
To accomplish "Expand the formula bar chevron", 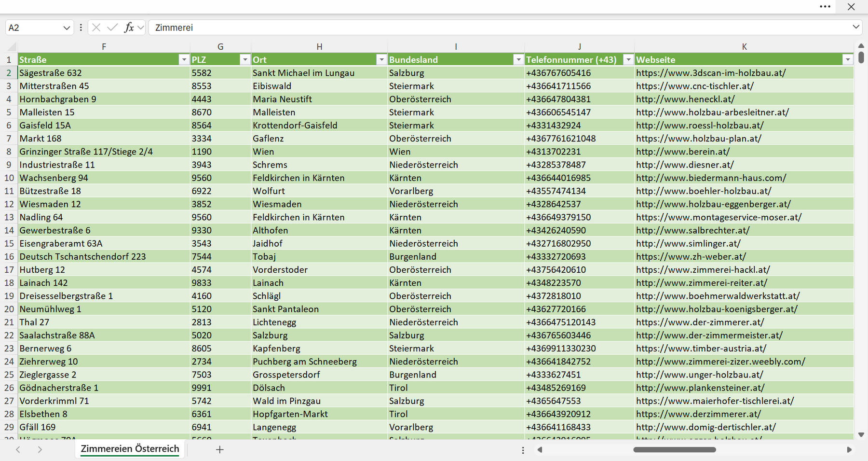I will click(856, 27).
